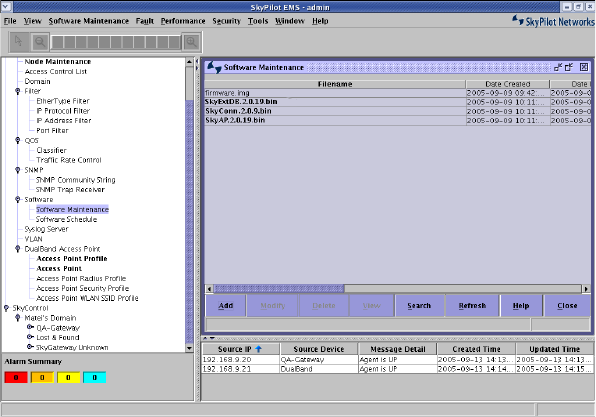Open the Security menu
The image size is (596, 417).
click(x=227, y=21)
